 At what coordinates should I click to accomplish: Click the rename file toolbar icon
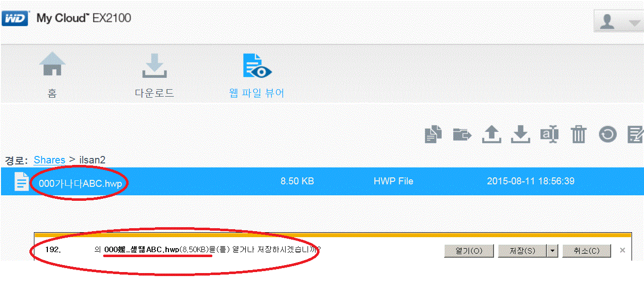[x=549, y=135]
